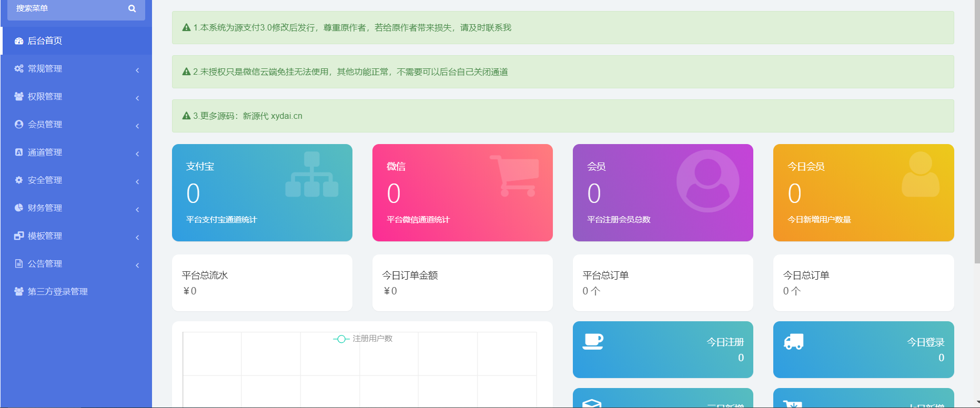The height and width of the screenshot is (408, 980).
Task: Open the 常规管理 menu
Action: (77, 69)
